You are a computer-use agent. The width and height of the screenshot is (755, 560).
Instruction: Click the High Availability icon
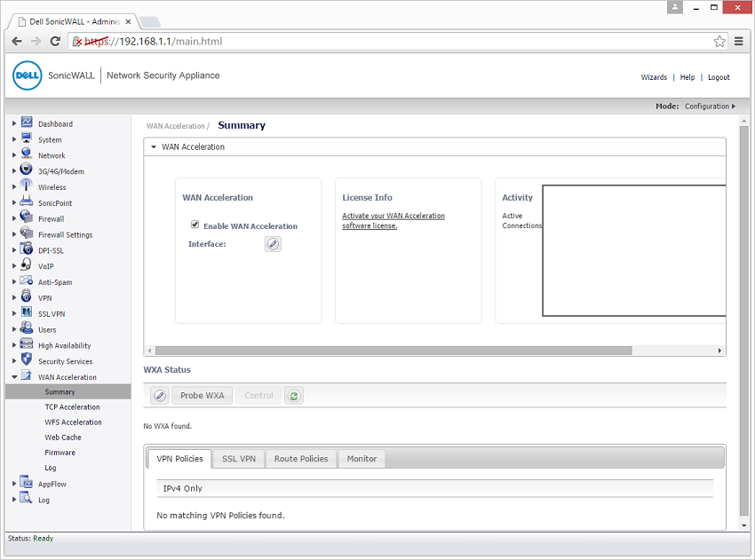click(x=27, y=344)
